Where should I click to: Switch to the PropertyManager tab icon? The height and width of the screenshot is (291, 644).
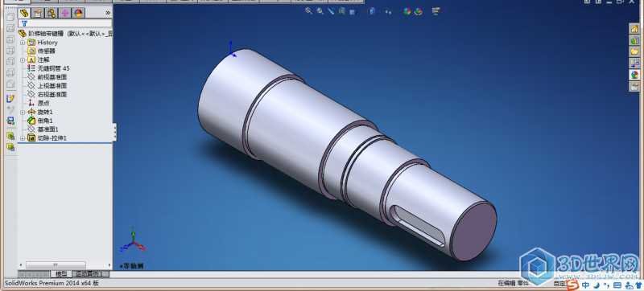[38, 13]
